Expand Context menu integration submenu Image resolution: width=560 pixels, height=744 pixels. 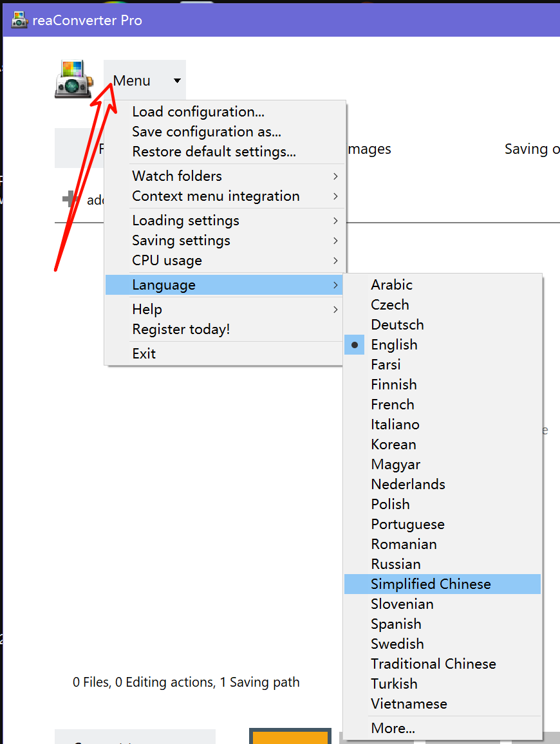[x=225, y=196]
